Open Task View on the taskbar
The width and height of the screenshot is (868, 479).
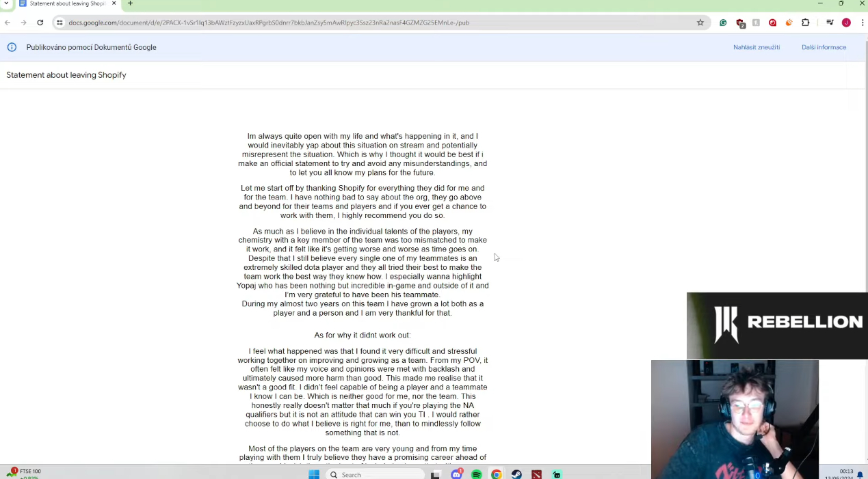(x=435, y=474)
